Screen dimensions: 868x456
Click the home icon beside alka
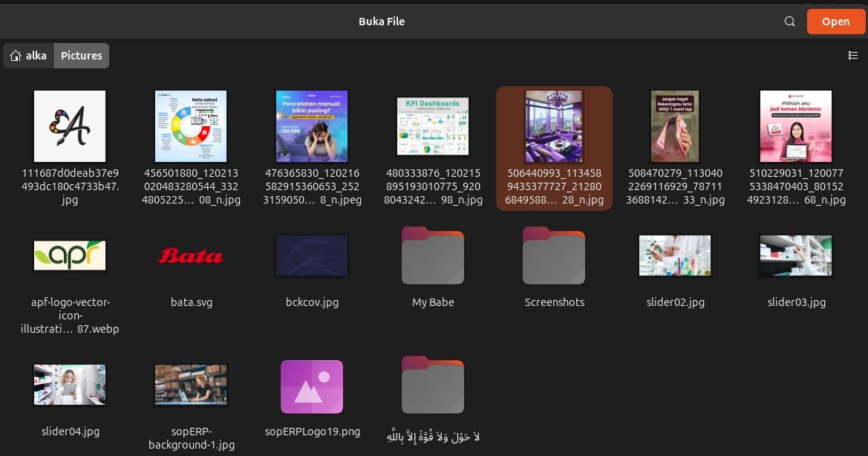tap(16, 56)
